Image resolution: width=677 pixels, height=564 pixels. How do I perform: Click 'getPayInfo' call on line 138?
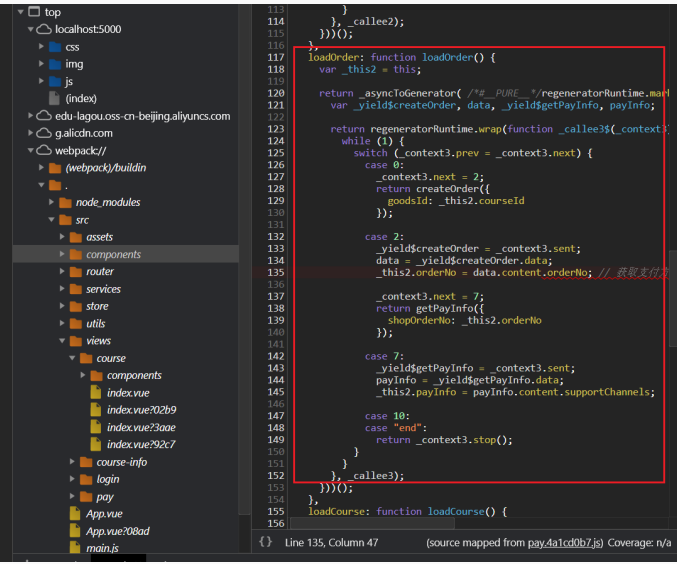[444, 308]
